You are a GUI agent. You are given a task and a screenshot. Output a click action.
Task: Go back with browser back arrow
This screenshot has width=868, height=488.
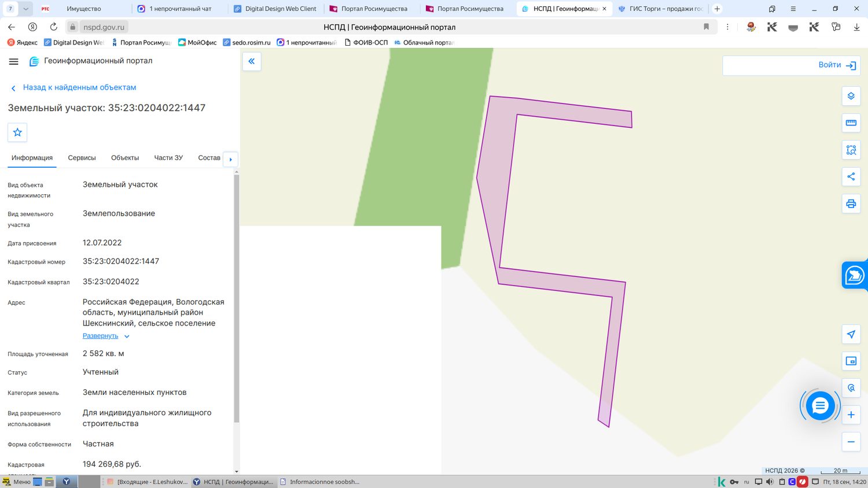click(x=12, y=27)
